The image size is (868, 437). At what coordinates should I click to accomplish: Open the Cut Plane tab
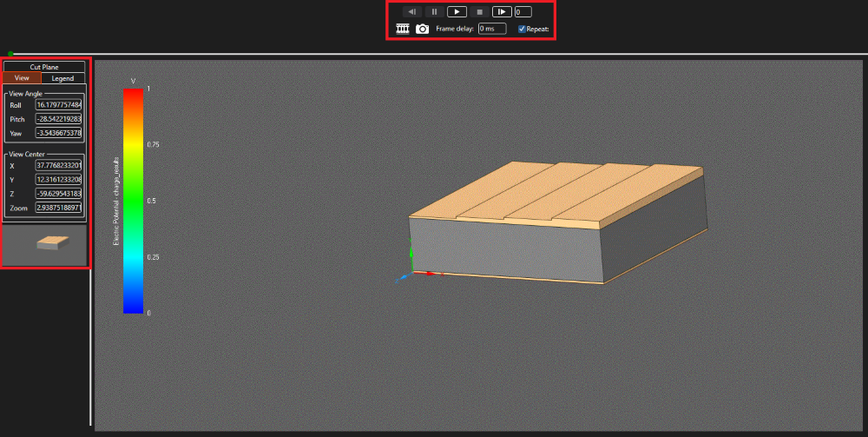(44, 67)
